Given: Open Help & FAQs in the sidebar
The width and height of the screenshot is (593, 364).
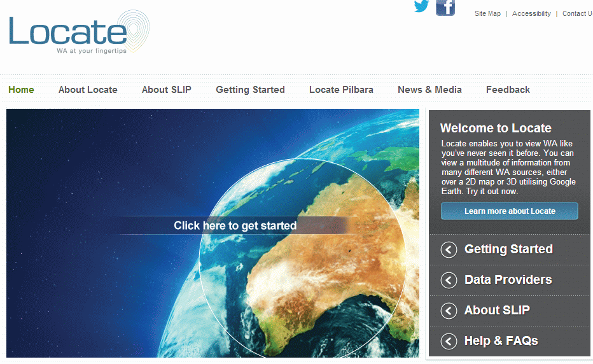Looking at the screenshot, I should click(x=501, y=341).
